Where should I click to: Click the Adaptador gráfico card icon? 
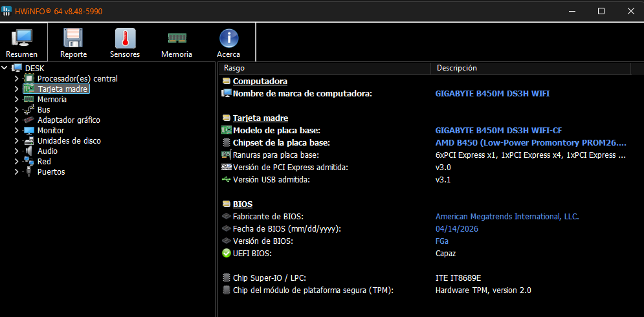click(28, 120)
